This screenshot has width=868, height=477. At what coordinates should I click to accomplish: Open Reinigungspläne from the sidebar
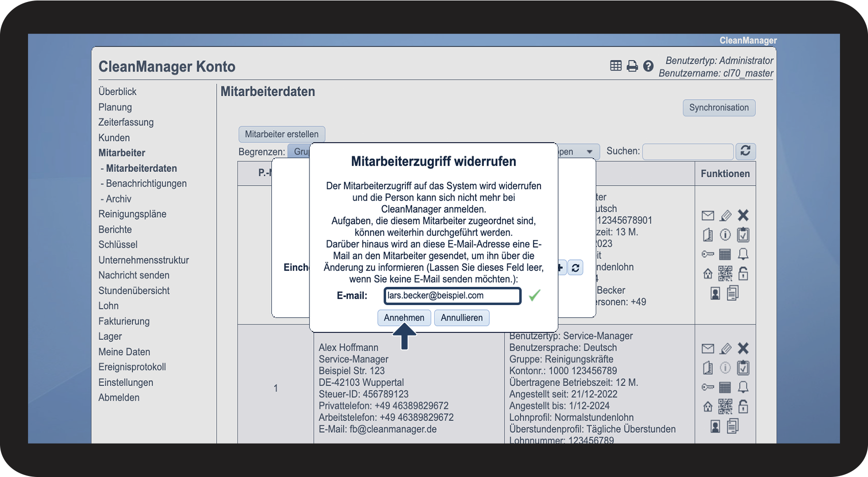(x=132, y=214)
